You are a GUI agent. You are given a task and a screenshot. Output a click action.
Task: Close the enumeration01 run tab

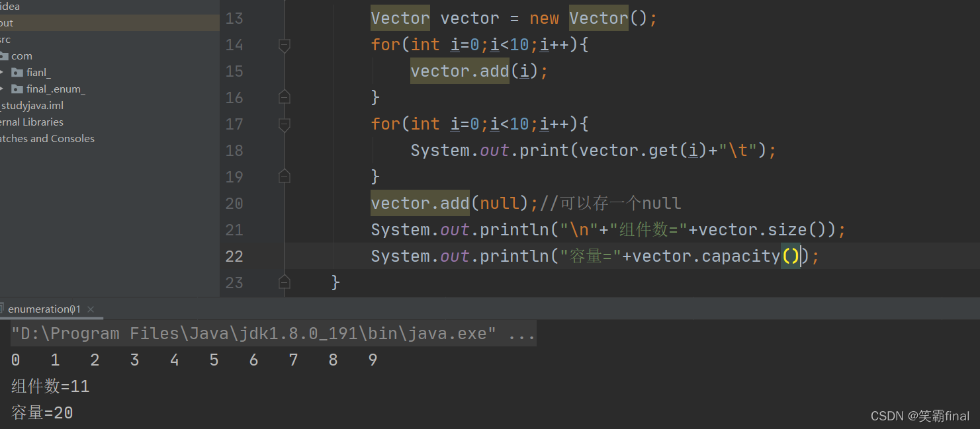click(91, 309)
